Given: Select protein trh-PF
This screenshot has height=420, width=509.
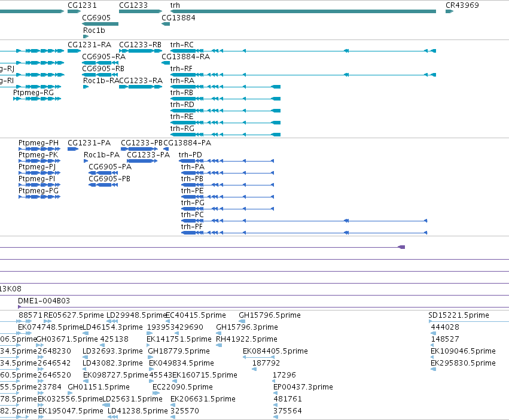Looking at the screenshot, I should [x=304, y=233].
